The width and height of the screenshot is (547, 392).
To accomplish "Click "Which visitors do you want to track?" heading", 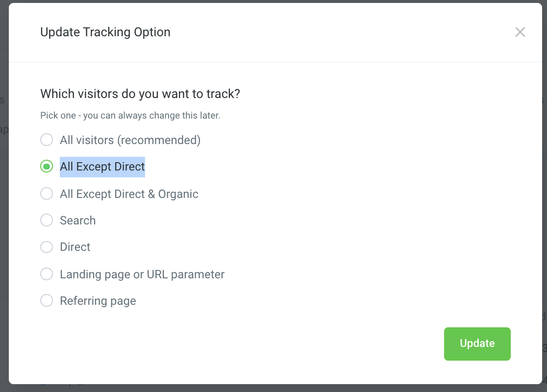I will 140,94.
